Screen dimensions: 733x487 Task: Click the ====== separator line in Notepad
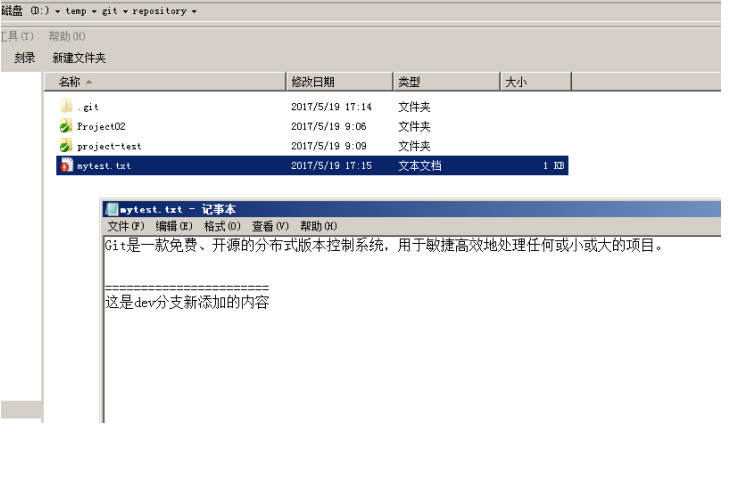click(187, 287)
